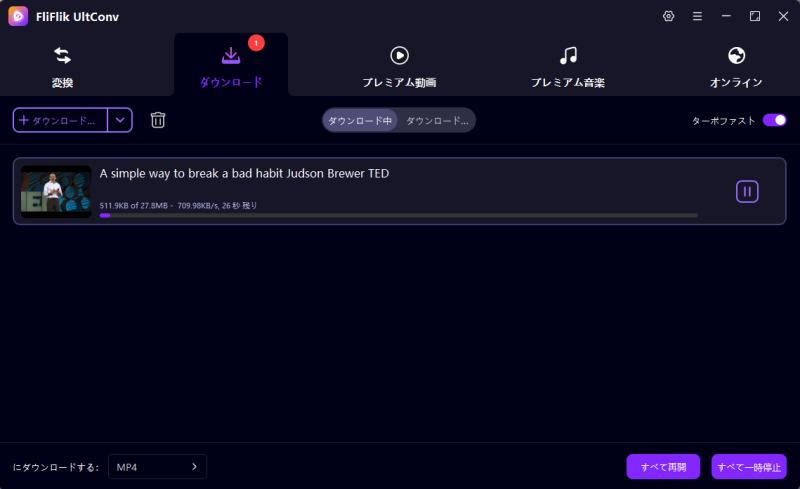
Task: Click the ターボファスト label text
Action: (x=723, y=120)
